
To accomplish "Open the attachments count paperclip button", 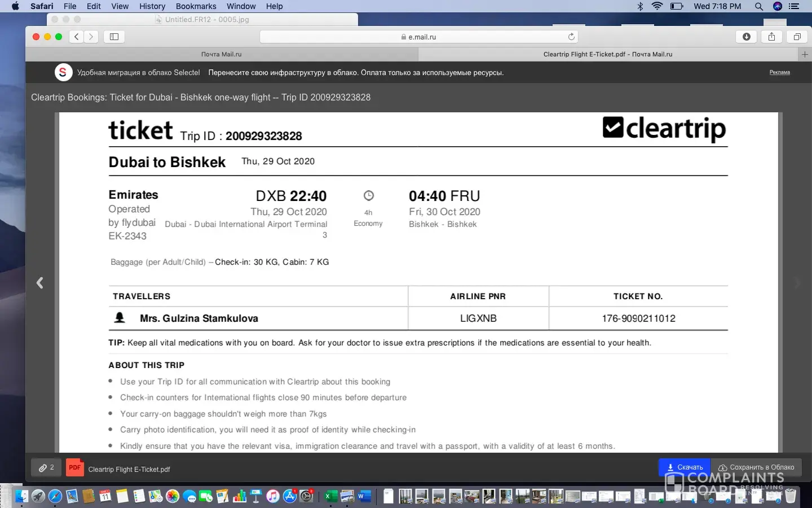I will [x=46, y=468].
